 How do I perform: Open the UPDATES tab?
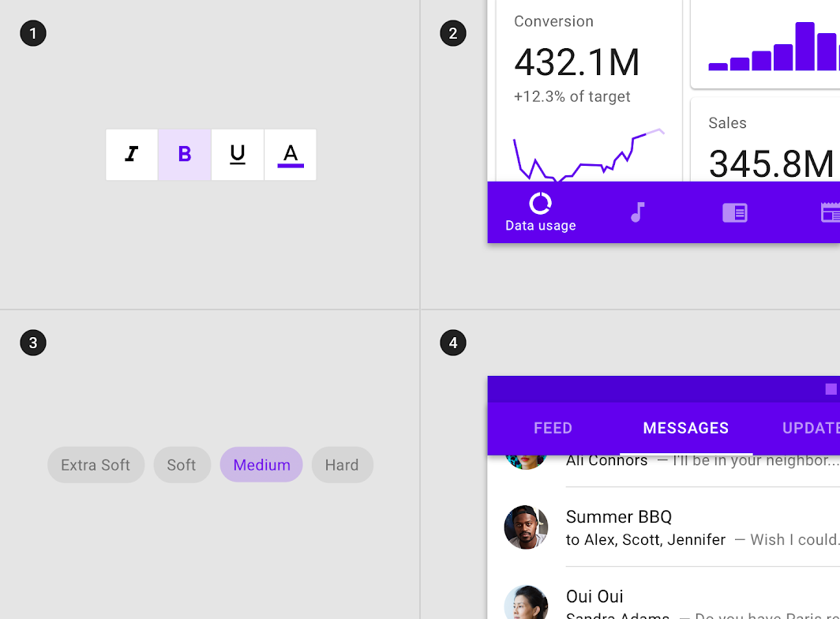(810, 428)
